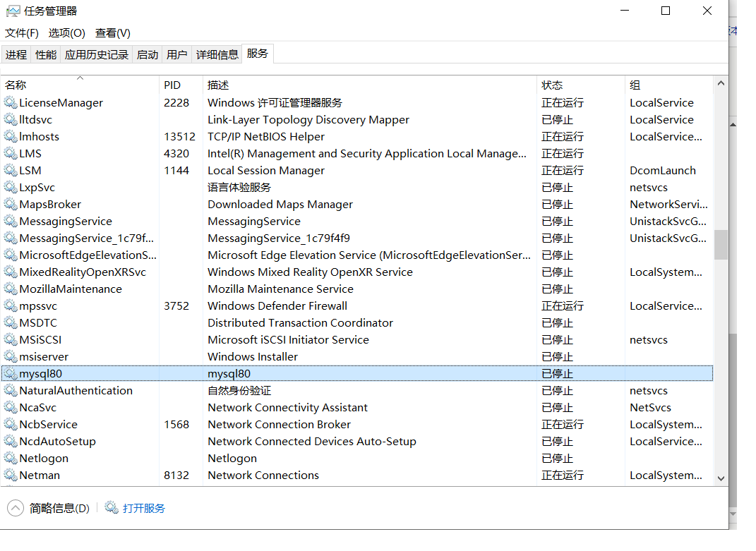Click the Netlogon gear icon
Image resolution: width=756 pixels, height=551 pixels.
[11, 458]
